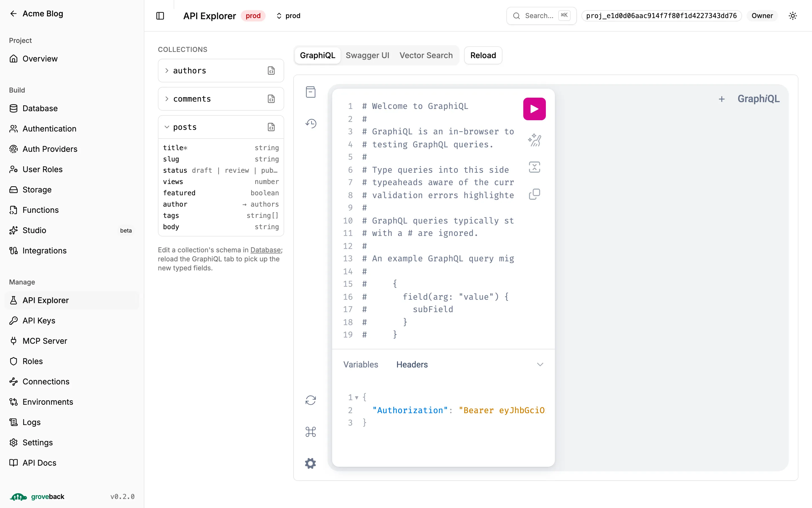The height and width of the screenshot is (508, 812).
Task: Select the Headers tab
Action: [412, 365]
